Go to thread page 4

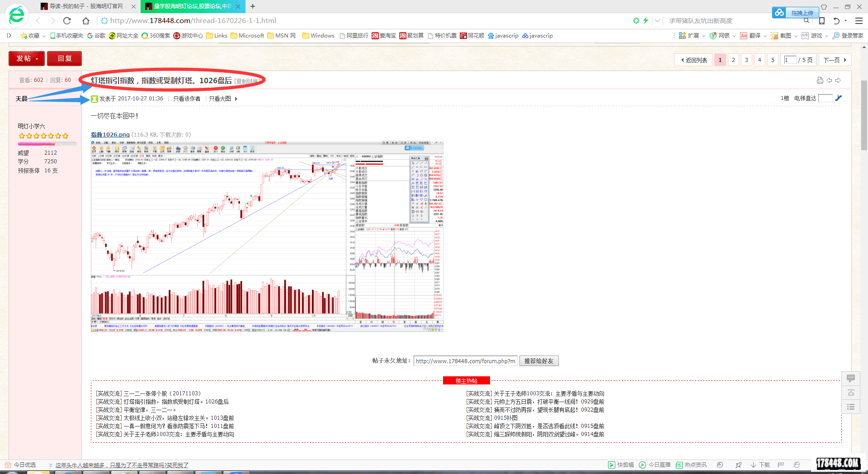coord(759,60)
